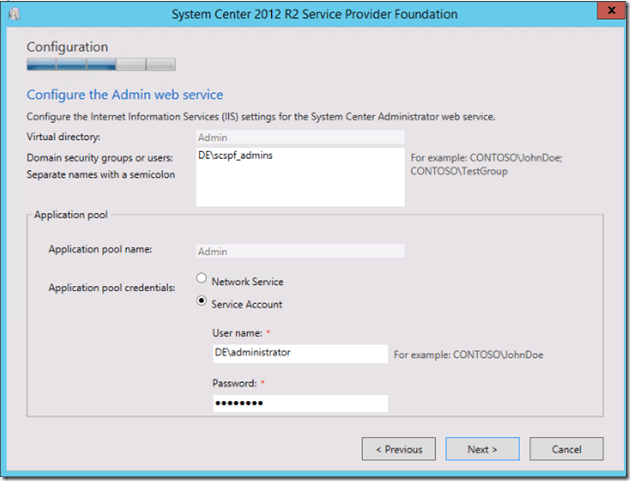Screen dimensions: 630x481
Task: Go back with the Previous button
Action: pos(398,449)
